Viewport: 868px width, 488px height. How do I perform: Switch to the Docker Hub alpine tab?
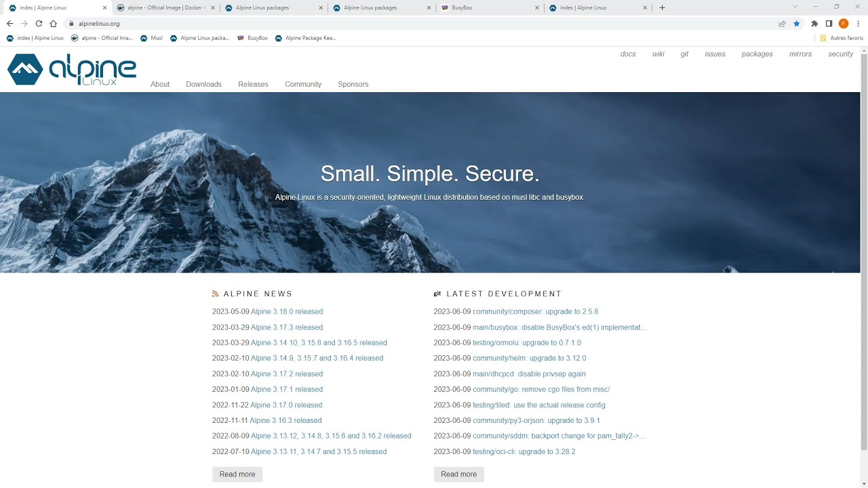(x=166, y=7)
